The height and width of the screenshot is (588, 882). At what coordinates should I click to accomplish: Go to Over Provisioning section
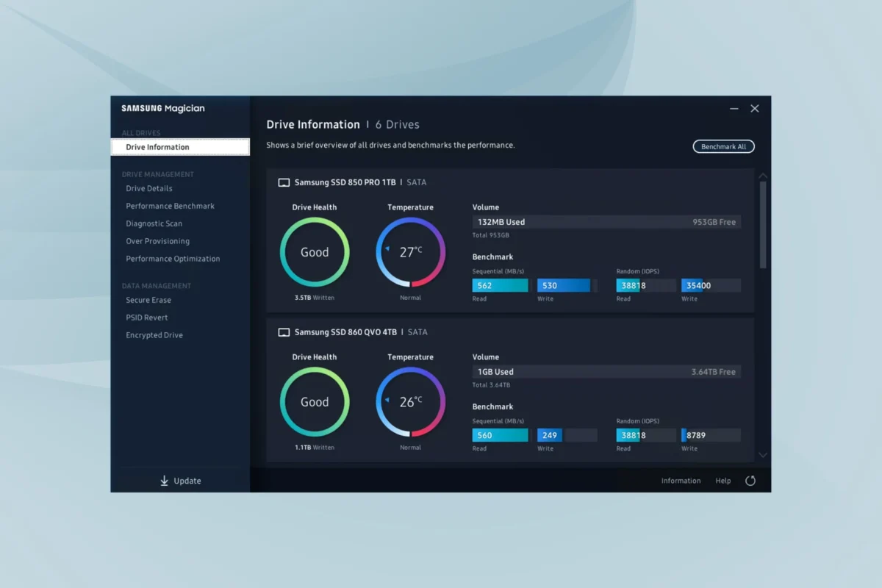[158, 241]
